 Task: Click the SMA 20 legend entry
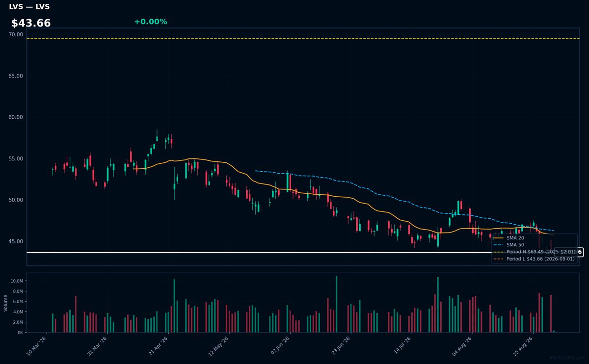[509, 237]
